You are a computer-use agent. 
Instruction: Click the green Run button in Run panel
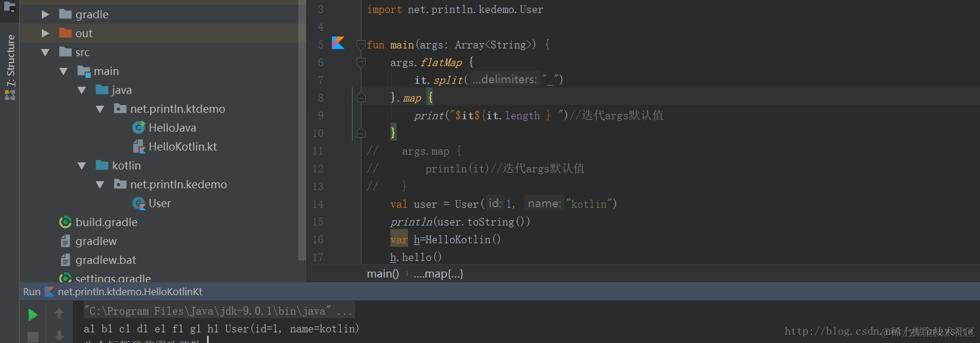[x=33, y=315]
